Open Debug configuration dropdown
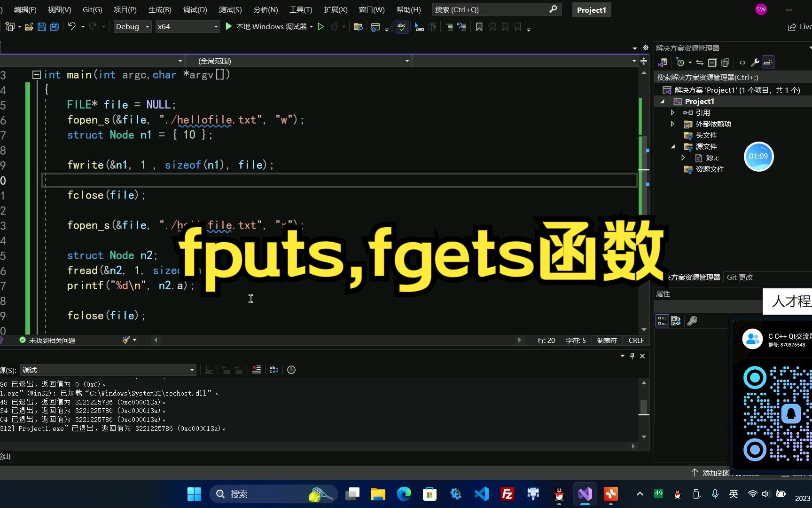The image size is (812, 508). coord(133,27)
